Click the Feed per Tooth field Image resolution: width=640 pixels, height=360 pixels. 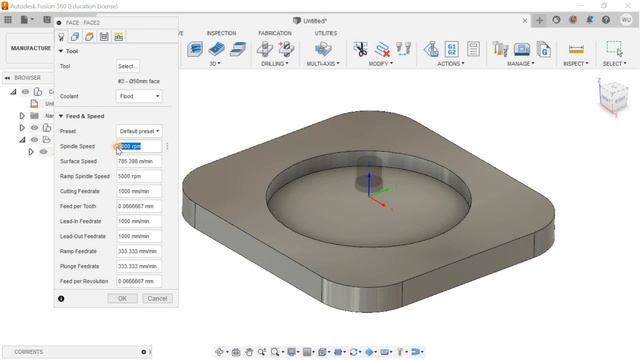tap(139, 207)
